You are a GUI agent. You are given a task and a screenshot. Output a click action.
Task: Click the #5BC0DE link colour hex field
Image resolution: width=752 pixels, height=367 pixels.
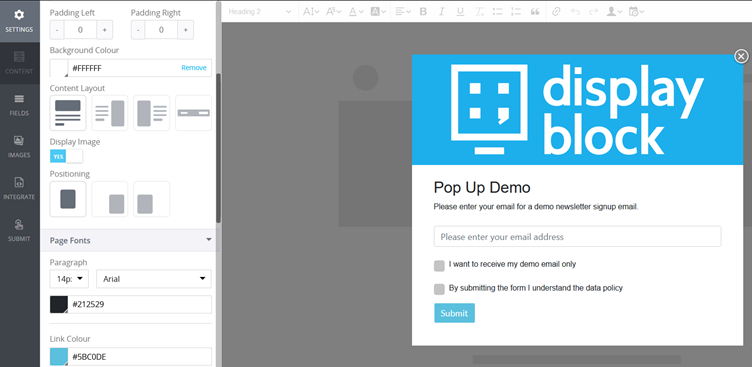140,357
